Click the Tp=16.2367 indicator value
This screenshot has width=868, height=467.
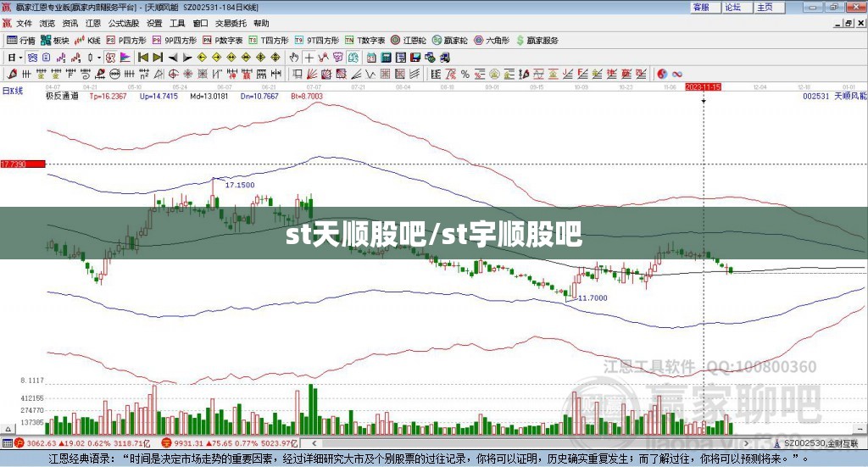pos(108,96)
